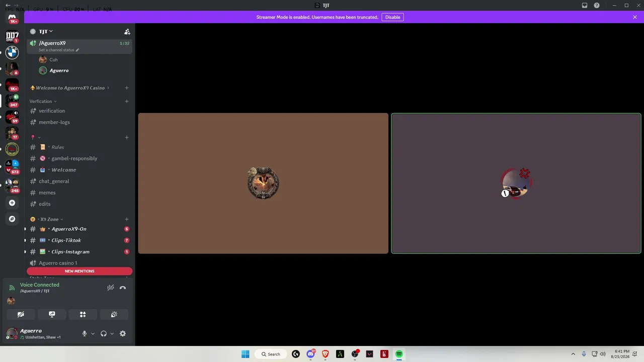Select Cuh in the voice channel
Screen dimensions: 644x362
(84, 60)
